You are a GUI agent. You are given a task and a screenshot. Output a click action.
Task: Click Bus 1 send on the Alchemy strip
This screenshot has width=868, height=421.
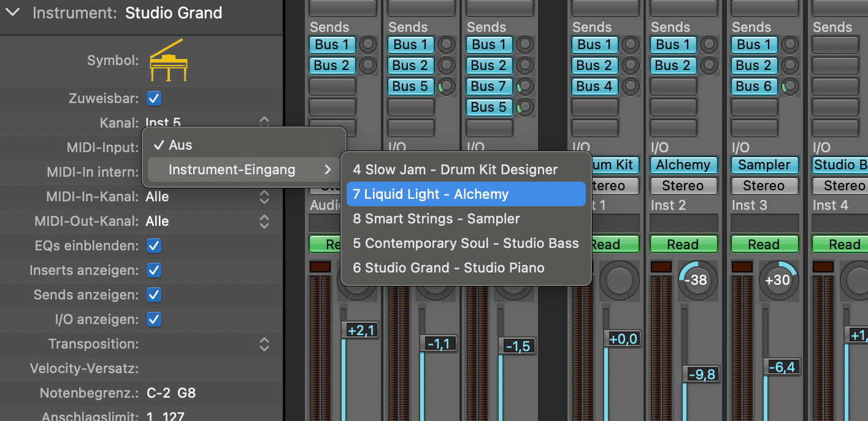[673, 45]
